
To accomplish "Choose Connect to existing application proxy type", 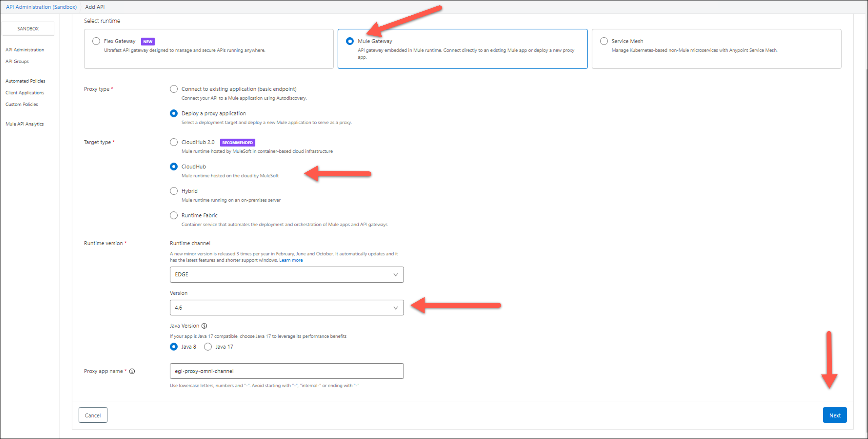I will [173, 89].
